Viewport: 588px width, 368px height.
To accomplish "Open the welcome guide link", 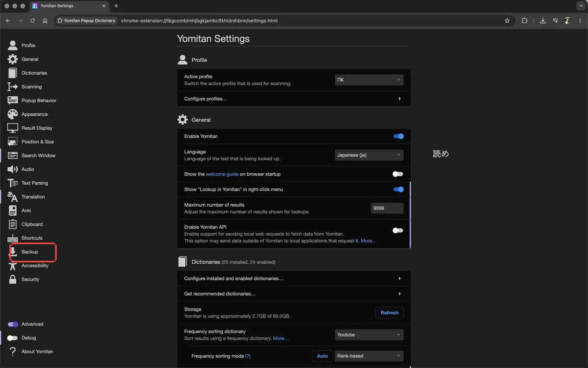I will (222, 174).
